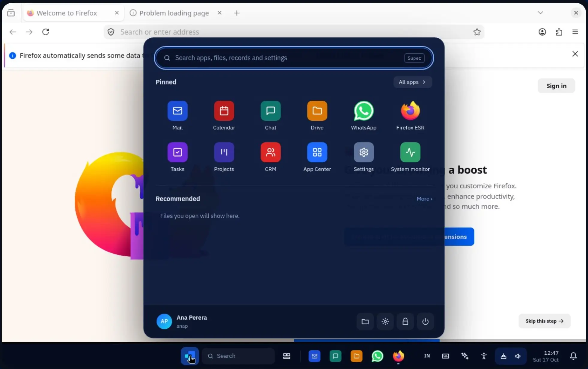Screen dimensions: 588x369
Task: Click the AP avatar circle
Action: [164, 321]
